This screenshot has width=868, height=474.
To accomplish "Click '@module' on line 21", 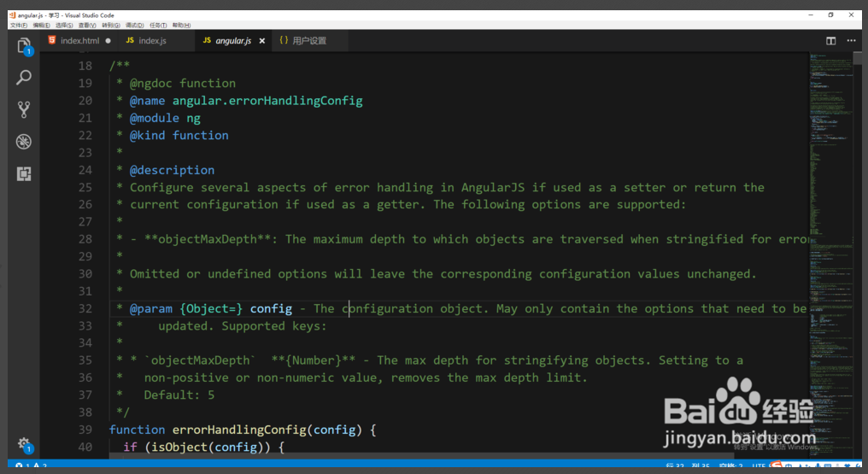I will pos(155,118).
